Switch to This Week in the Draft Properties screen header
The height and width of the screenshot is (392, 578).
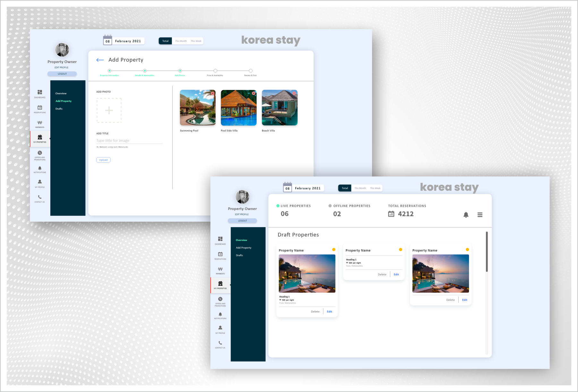click(x=375, y=188)
